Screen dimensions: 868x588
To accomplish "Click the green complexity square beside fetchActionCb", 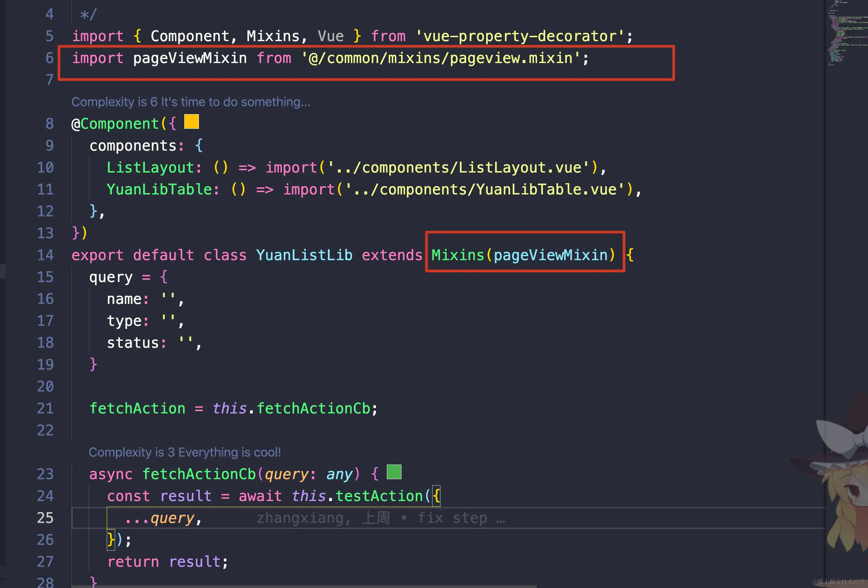I will 394,472.
